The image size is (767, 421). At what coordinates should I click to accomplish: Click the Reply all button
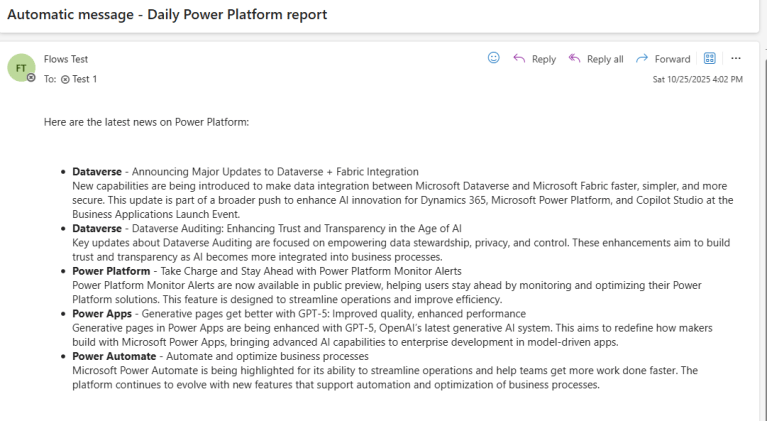pyautogui.click(x=596, y=59)
